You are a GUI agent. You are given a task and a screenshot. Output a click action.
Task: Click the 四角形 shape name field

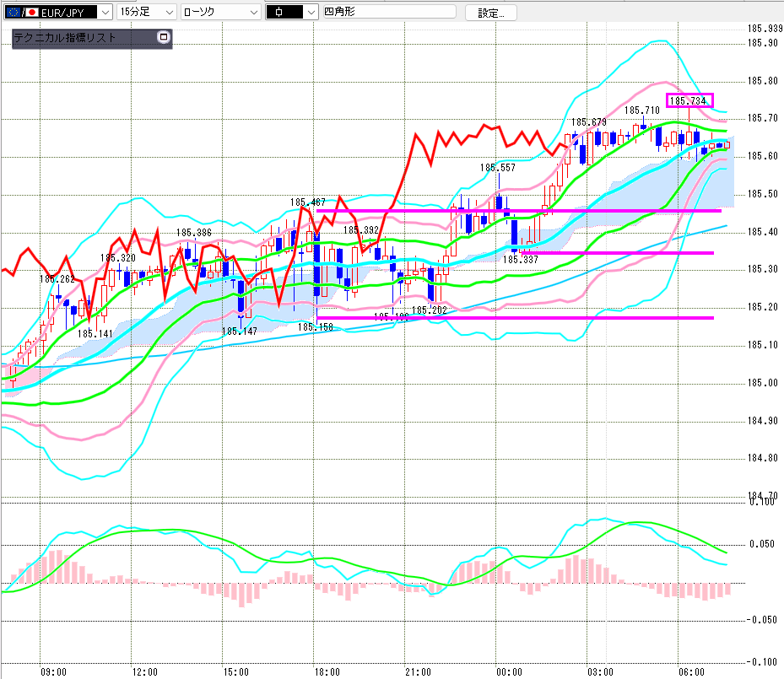(389, 12)
